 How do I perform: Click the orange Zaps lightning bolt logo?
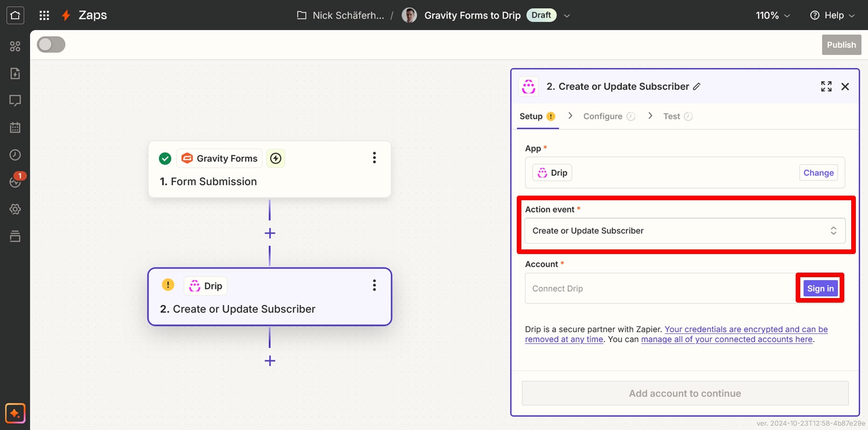click(x=67, y=16)
